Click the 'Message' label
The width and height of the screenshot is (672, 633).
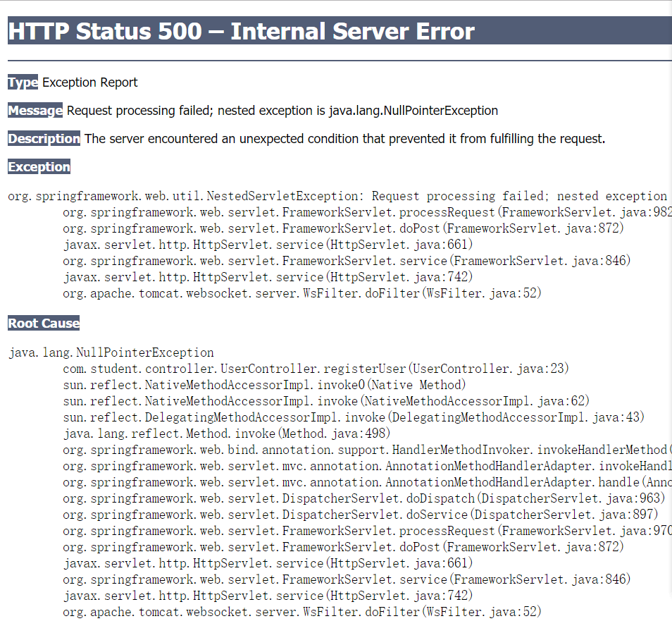[35, 111]
